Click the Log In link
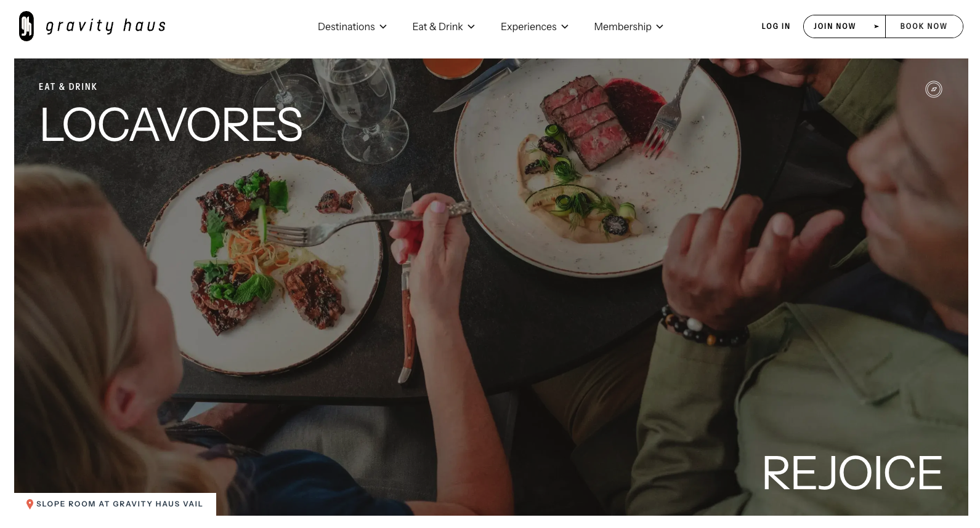Image resolution: width=980 pixels, height=528 pixels. click(775, 26)
